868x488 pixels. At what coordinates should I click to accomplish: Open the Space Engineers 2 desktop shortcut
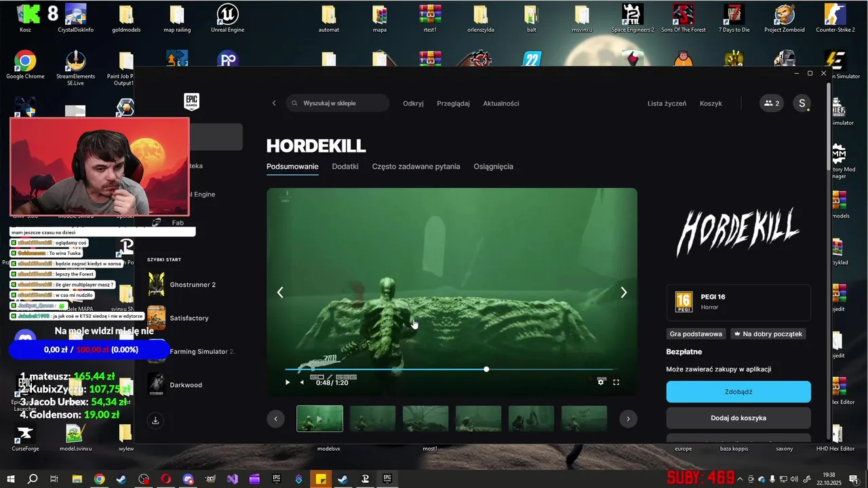pyautogui.click(x=633, y=18)
